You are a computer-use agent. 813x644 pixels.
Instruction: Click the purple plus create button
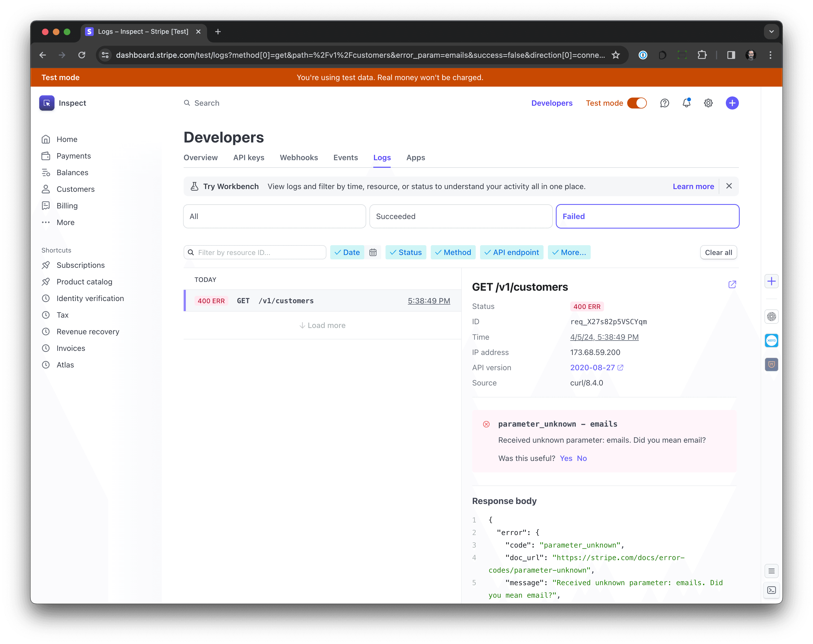click(x=732, y=103)
